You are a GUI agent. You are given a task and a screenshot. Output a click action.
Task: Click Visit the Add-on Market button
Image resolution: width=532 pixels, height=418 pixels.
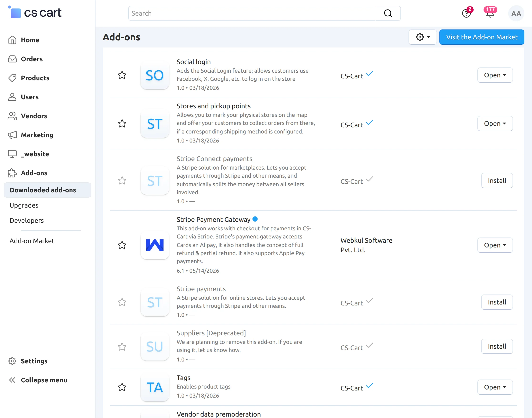tap(482, 37)
